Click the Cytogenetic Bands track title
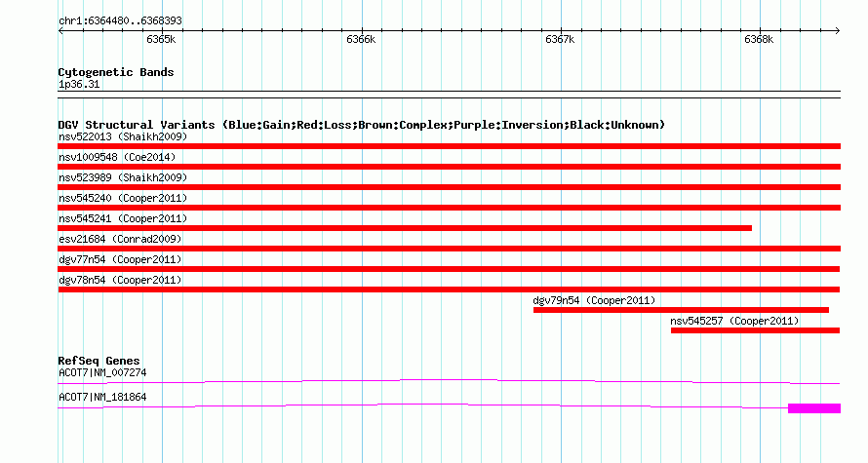The width and height of the screenshot is (868, 463). coord(116,72)
